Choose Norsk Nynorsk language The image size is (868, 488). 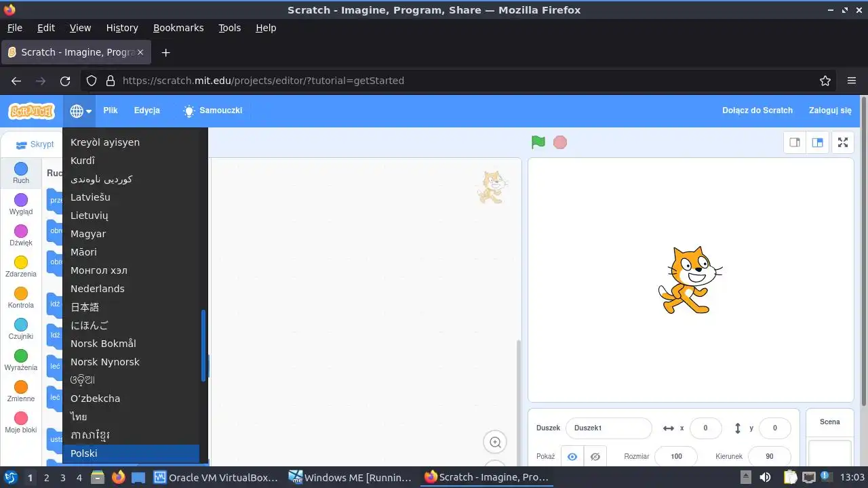click(x=132, y=362)
